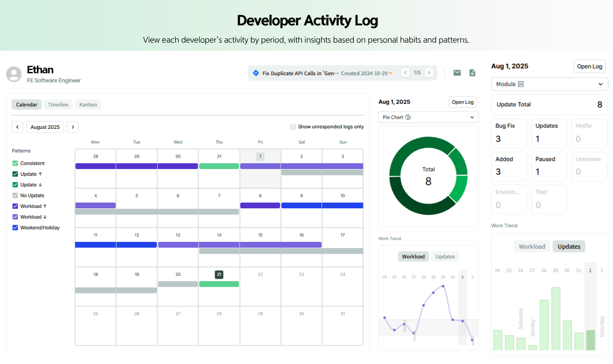The height and width of the screenshot is (364, 613).
Task: Show previous task with left chevron
Action: (x=405, y=73)
